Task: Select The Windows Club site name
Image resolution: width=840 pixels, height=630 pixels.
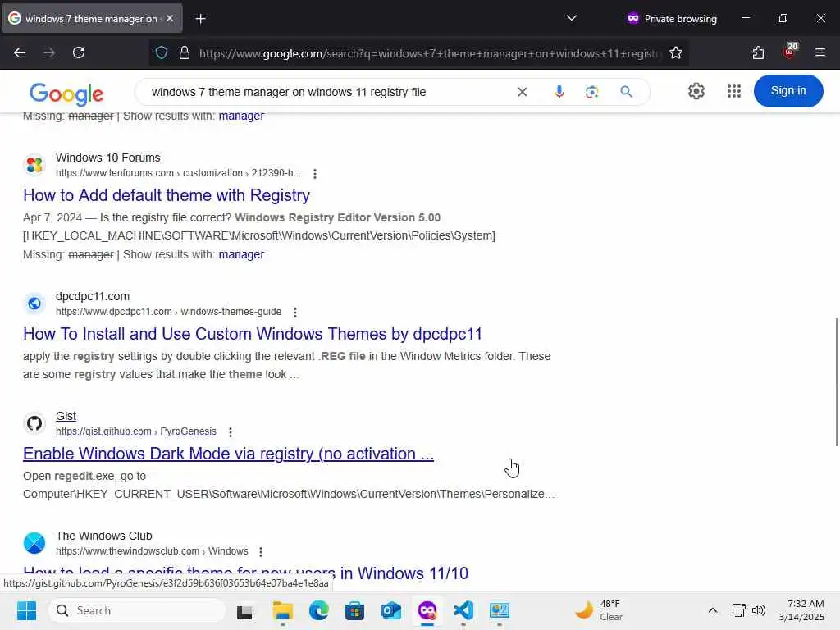Action: coord(104,536)
